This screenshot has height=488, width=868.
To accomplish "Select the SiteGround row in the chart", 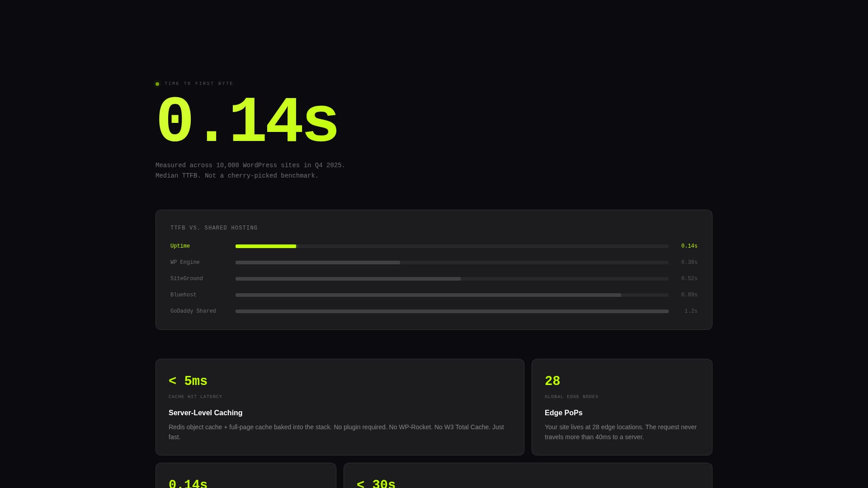I will tap(186, 278).
